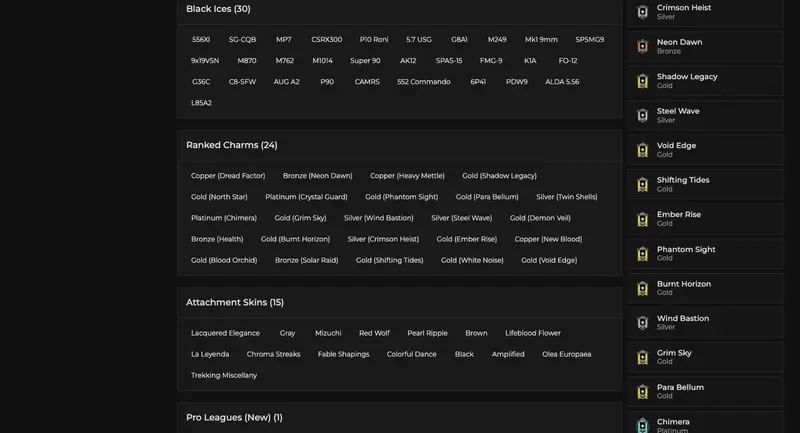Click the Pro Leagues (New) heading
This screenshot has height=433, width=800.
point(234,417)
